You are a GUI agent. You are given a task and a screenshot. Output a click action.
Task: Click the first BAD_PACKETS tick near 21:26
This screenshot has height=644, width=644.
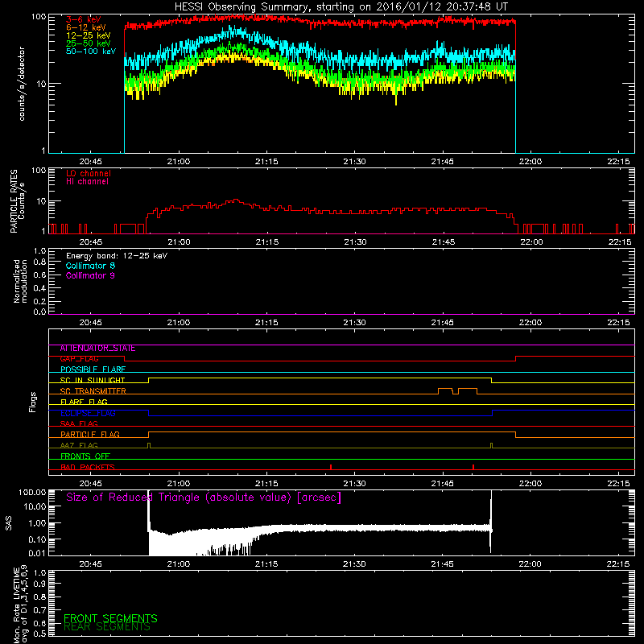click(x=331, y=467)
